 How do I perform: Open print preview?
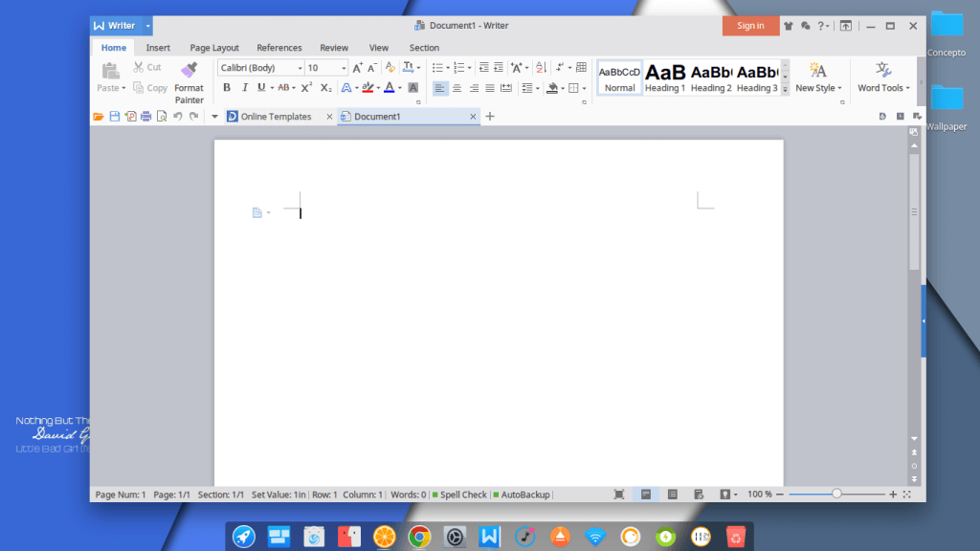[x=162, y=116]
